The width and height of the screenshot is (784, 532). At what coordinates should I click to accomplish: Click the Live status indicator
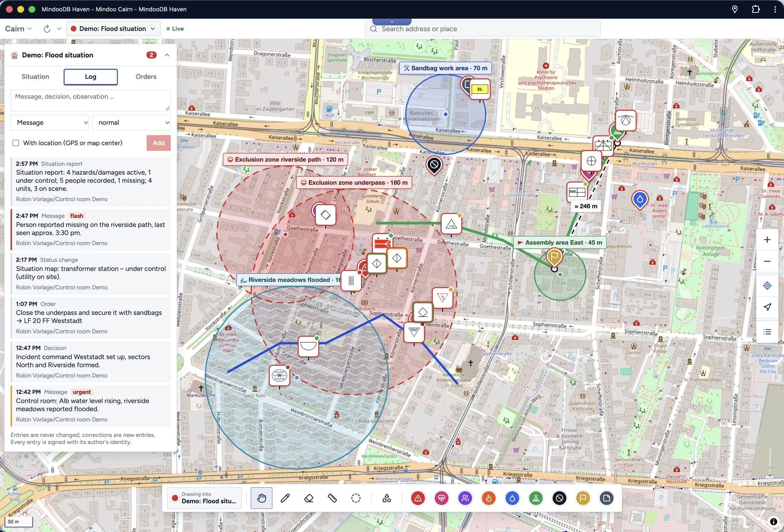[x=175, y=29]
